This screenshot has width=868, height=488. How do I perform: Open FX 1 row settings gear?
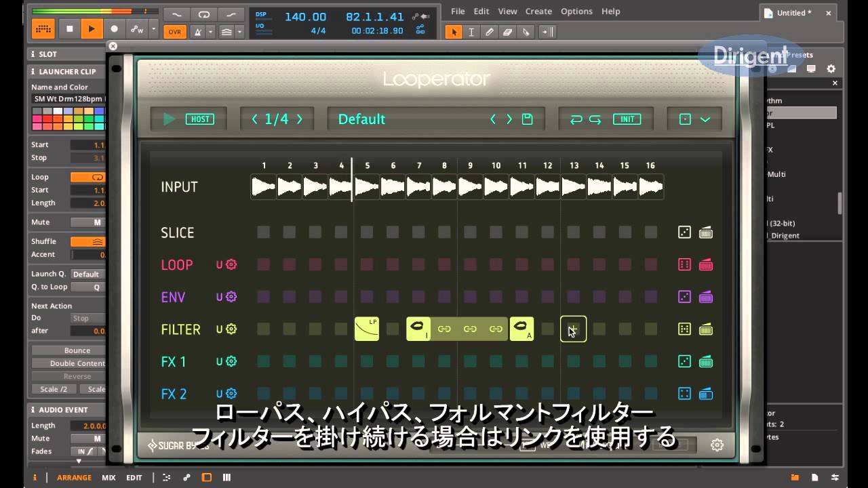231,361
